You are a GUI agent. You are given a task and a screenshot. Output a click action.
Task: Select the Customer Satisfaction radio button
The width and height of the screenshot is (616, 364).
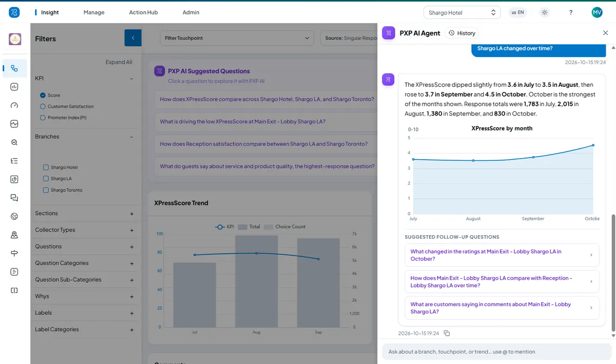tap(43, 106)
